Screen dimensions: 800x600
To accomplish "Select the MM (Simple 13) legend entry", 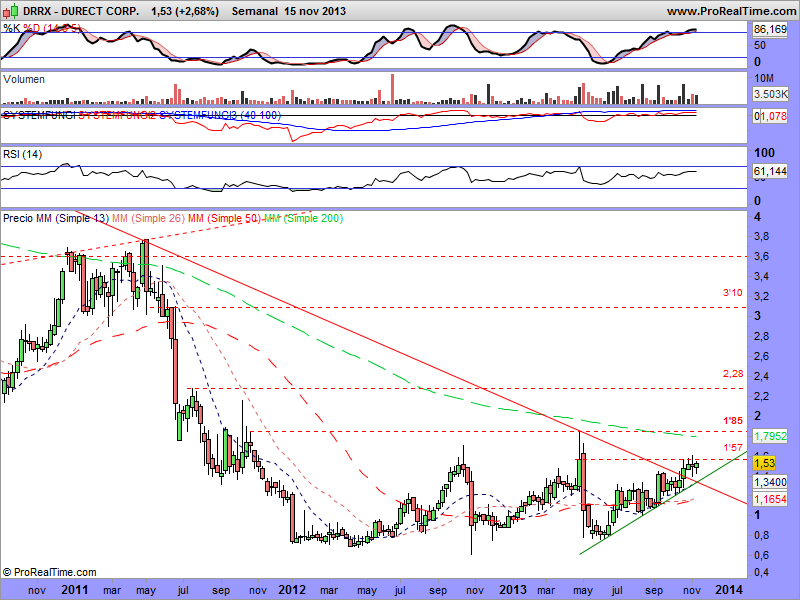I will [72, 218].
